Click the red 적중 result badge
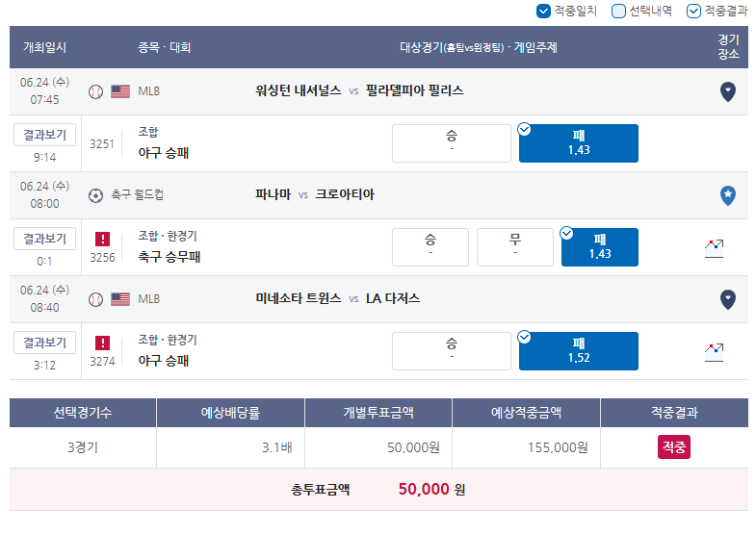This screenshot has height=534, width=756. point(673,446)
